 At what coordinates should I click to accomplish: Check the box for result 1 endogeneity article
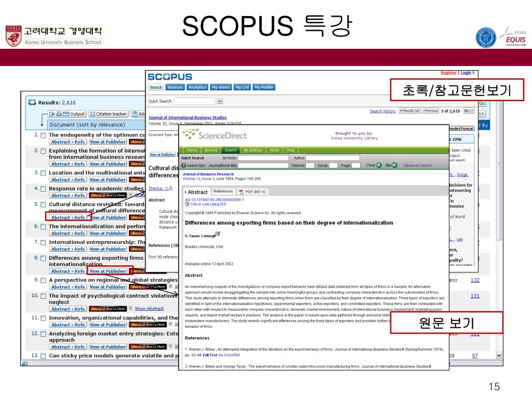43,136
